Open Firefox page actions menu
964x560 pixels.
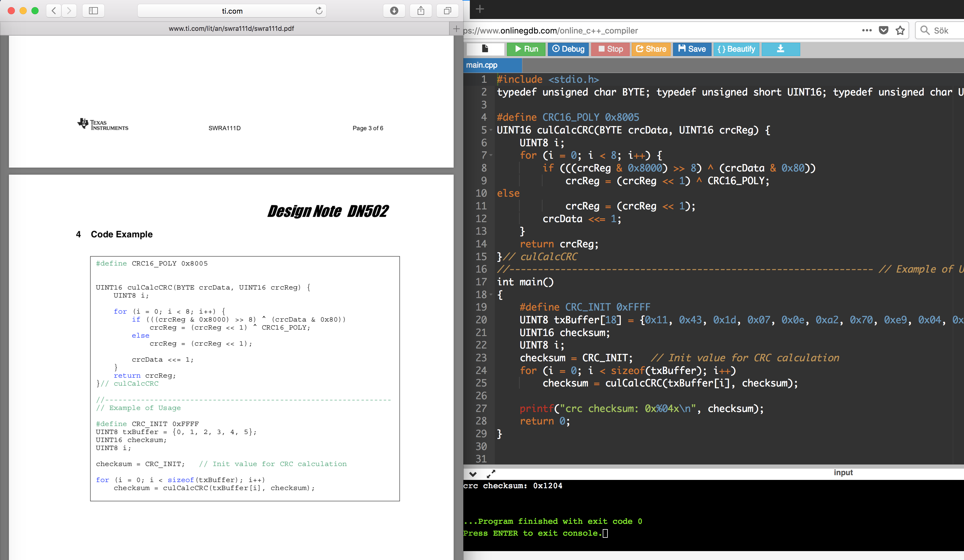pos(866,31)
